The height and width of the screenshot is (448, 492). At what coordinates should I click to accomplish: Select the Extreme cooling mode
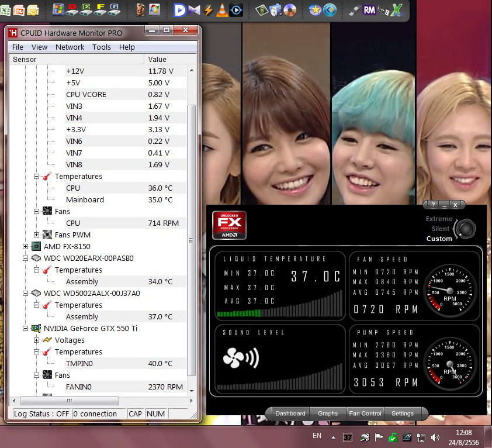point(439,219)
